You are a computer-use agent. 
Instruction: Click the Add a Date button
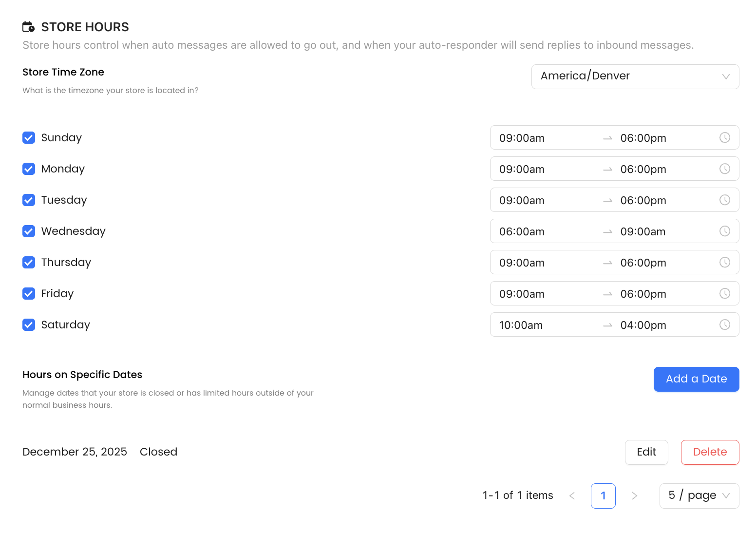pyautogui.click(x=696, y=379)
